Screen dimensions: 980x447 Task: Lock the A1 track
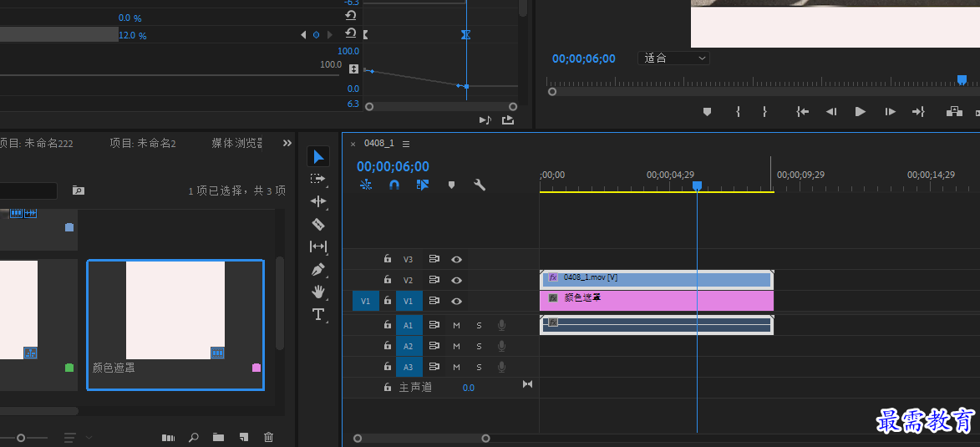click(x=388, y=325)
